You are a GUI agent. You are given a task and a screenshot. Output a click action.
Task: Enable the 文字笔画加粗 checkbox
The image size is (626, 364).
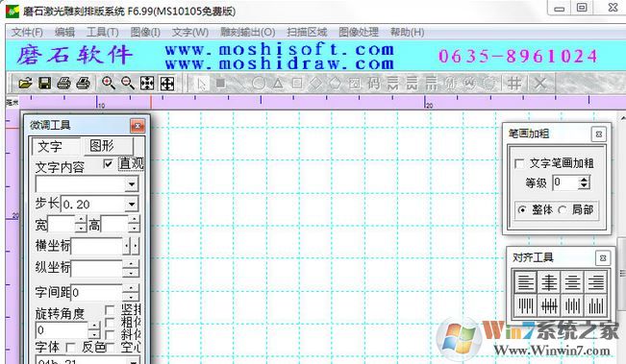519,163
